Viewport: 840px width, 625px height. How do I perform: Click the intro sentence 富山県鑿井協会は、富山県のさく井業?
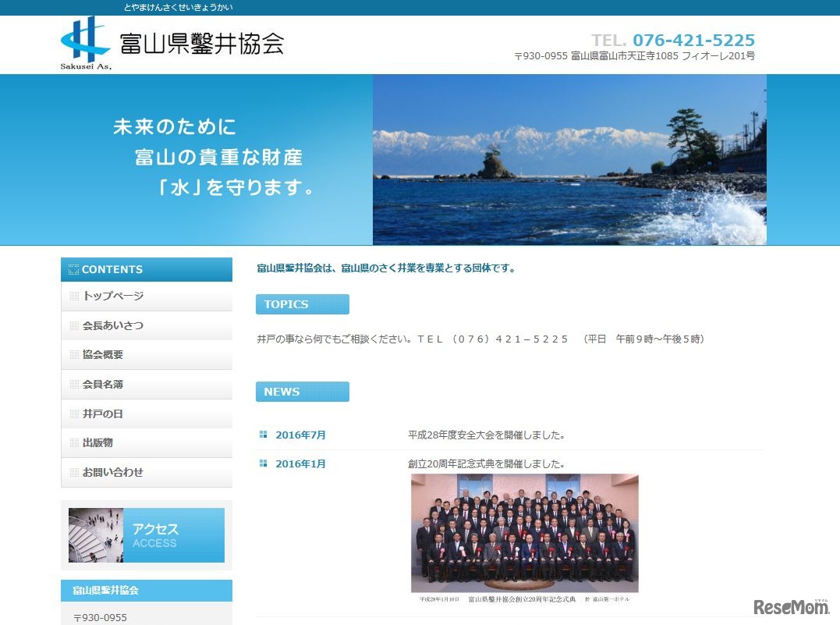(386, 268)
